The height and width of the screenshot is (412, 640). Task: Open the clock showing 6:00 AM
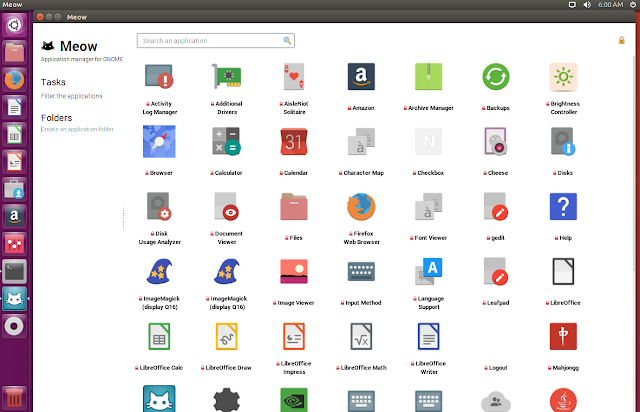[611, 5]
